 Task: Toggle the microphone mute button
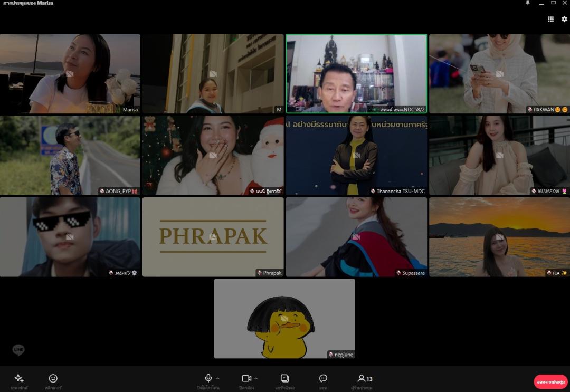[208, 378]
